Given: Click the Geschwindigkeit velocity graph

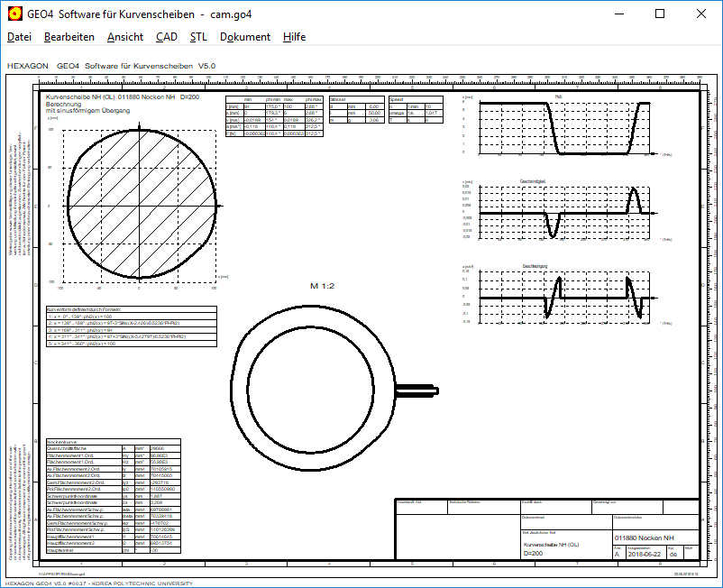Looking at the screenshot, I should pyautogui.click(x=566, y=212).
